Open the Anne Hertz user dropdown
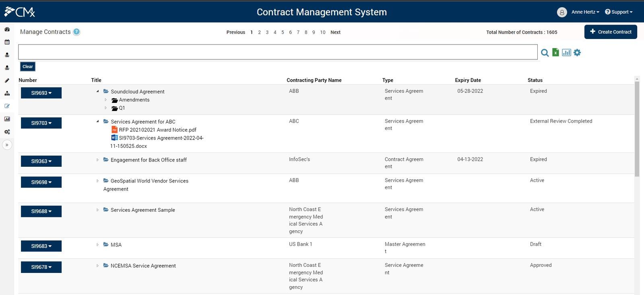The width and height of the screenshot is (644, 295). [585, 12]
